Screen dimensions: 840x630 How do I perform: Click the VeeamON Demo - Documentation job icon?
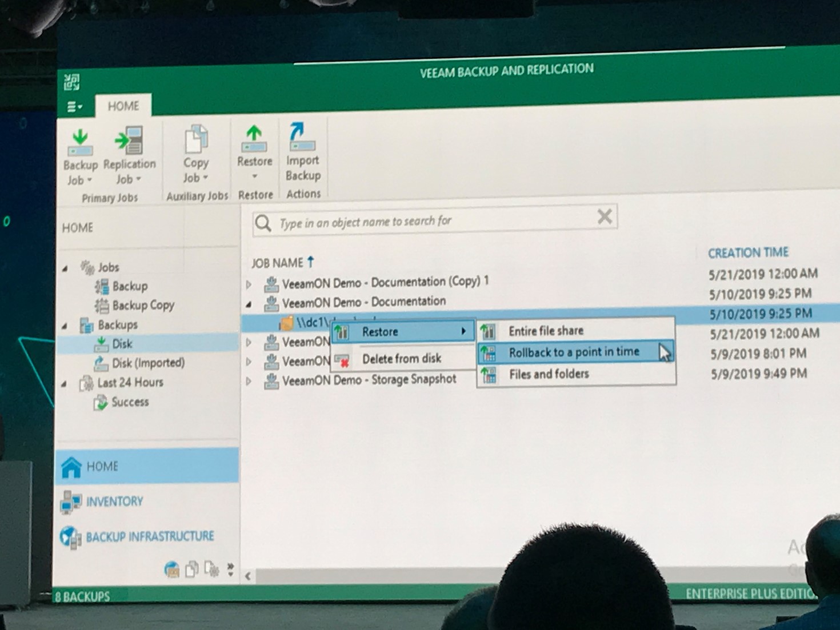[x=271, y=303]
